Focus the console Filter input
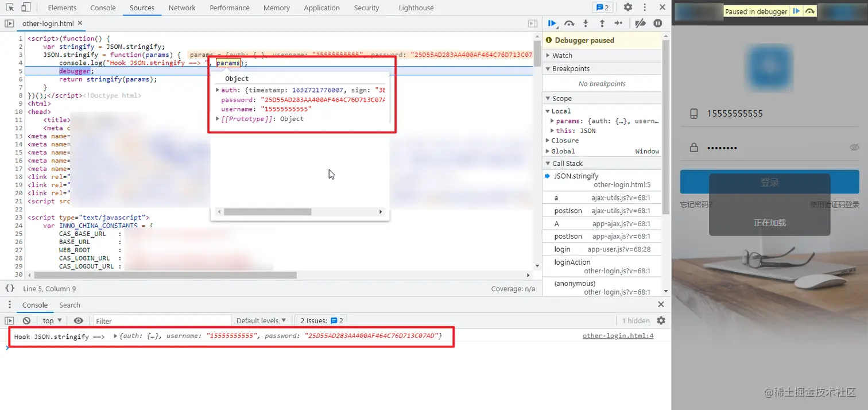The width and height of the screenshot is (868, 410). click(162, 320)
